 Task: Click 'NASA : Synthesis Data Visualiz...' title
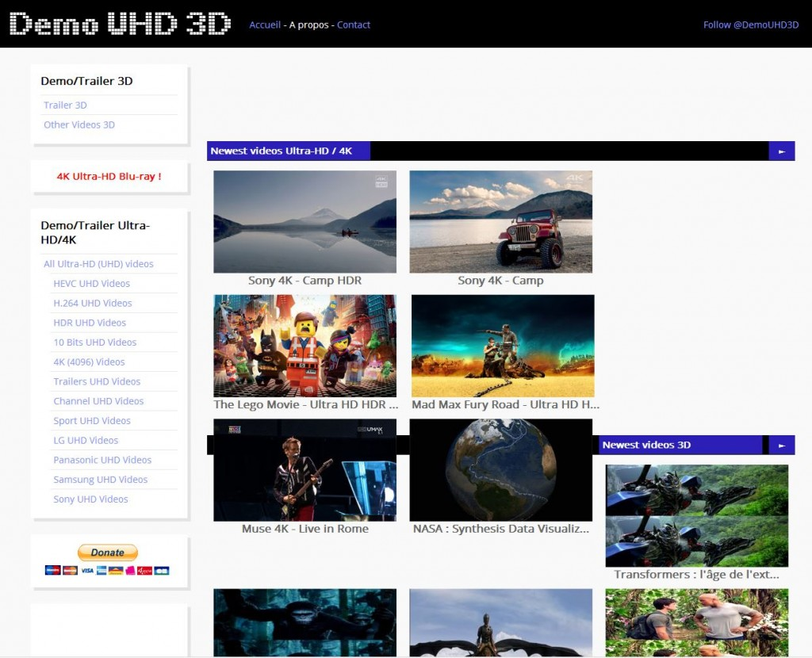tap(501, 529)
